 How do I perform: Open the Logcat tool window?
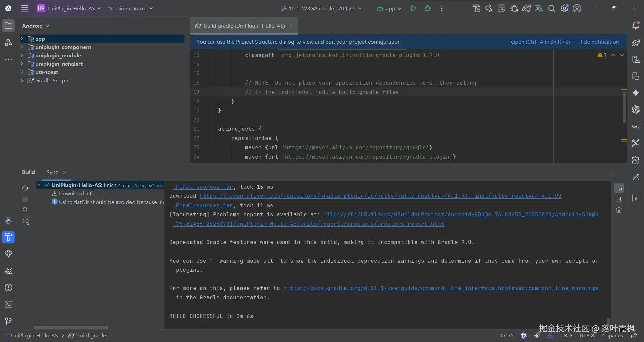[x=9, y=271]
